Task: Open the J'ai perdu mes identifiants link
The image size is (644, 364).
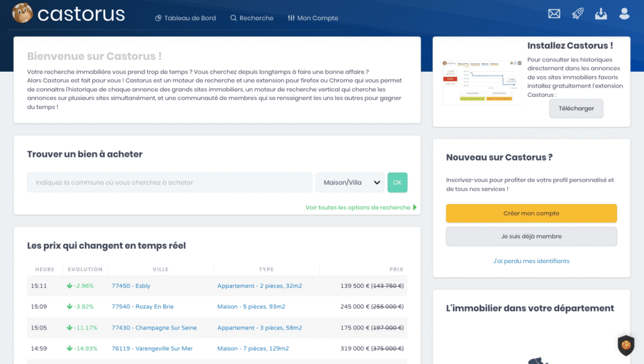Action: pyautogui.click(x=531, y=261)
